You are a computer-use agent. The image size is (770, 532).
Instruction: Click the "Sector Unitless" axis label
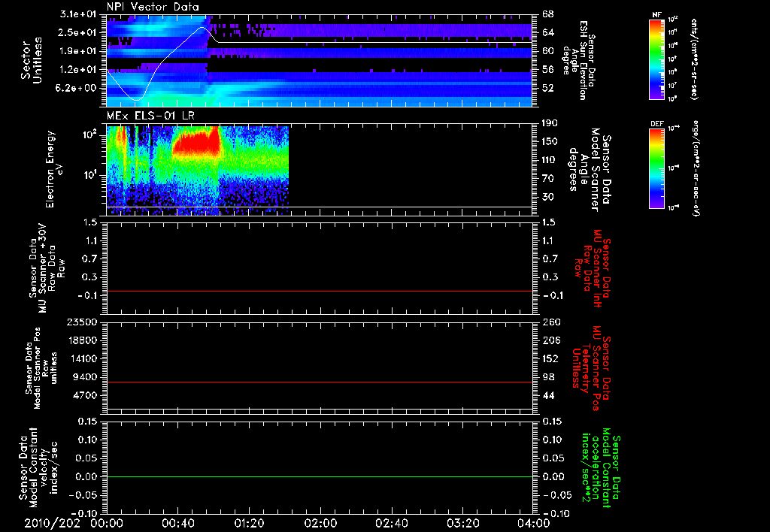(32, 60)
